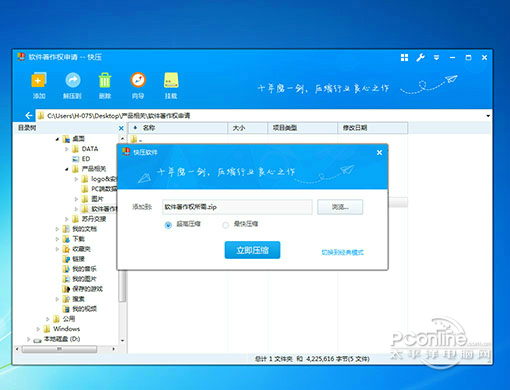Select the DATA folder in tree

tap(90, 149)
